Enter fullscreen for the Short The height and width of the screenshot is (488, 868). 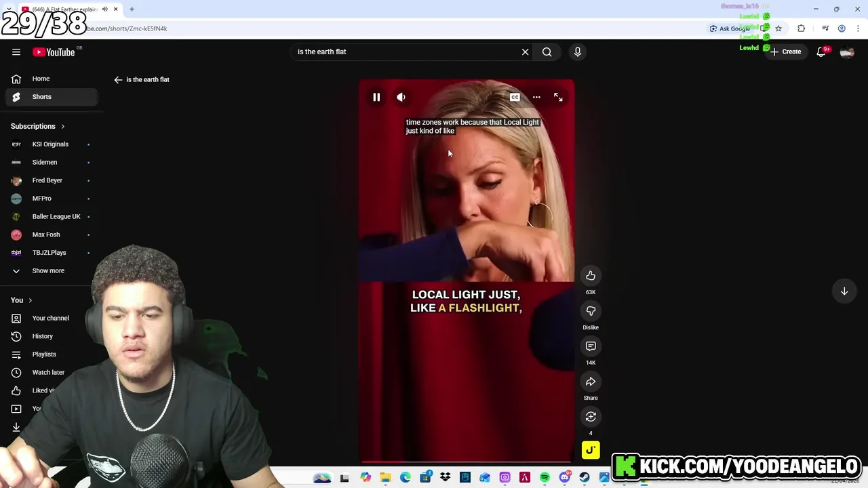pos(558,98)
